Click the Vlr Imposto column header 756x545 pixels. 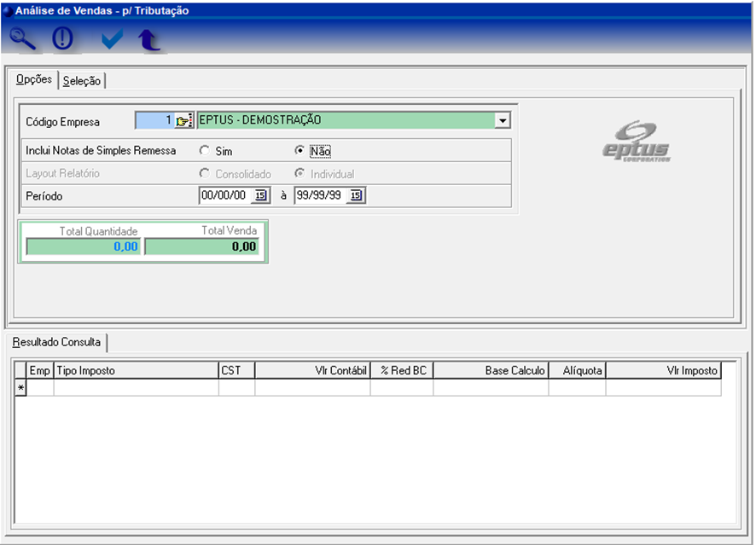(663, 371)
